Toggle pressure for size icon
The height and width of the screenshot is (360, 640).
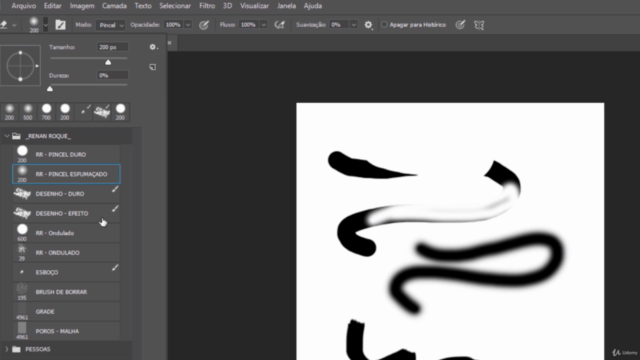point(460,25)
